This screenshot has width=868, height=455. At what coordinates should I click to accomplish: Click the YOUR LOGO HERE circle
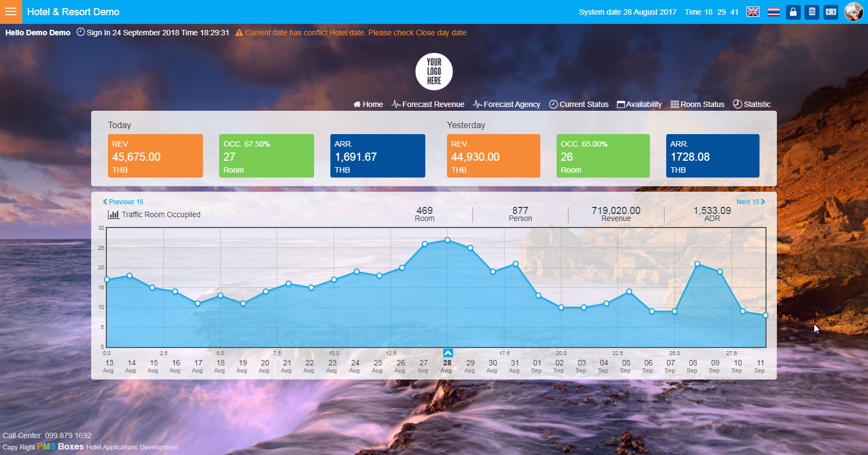pyautogui.click(x=434, y=72)
